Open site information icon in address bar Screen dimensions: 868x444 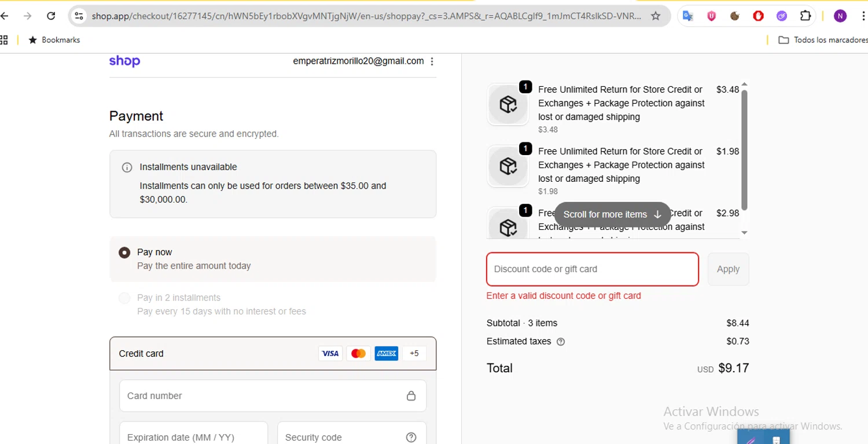79,16
